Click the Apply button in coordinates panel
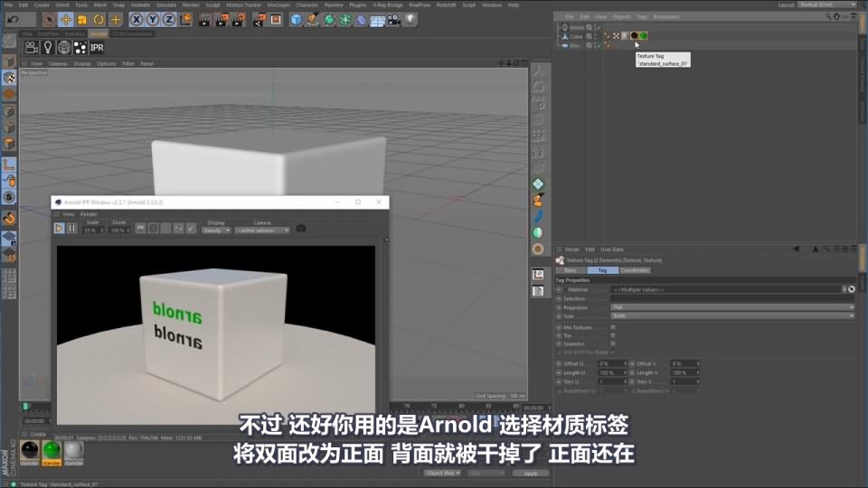 pos(531,474)
